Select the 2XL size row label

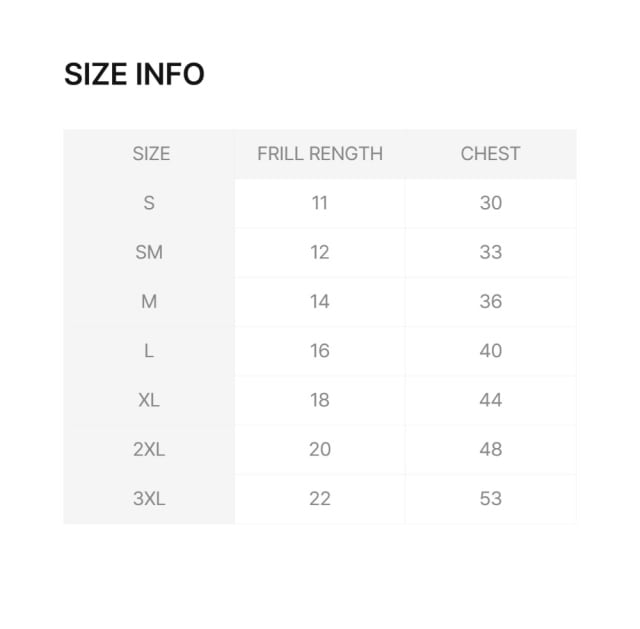[149, 449]
